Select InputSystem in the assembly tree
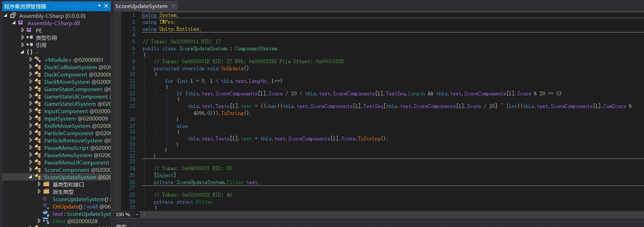644x227 pixels. point(76,118)
